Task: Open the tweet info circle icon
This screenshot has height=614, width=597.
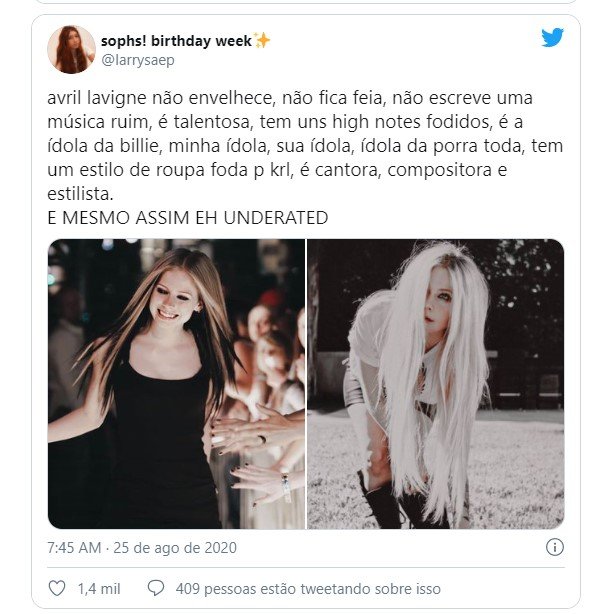Action: point(555,547)
